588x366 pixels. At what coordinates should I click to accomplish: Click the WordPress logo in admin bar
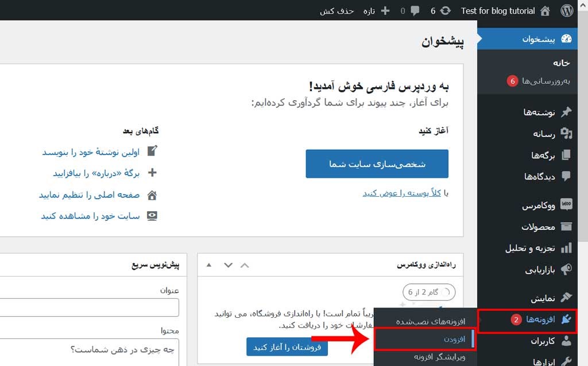click(x=567, y=11)
